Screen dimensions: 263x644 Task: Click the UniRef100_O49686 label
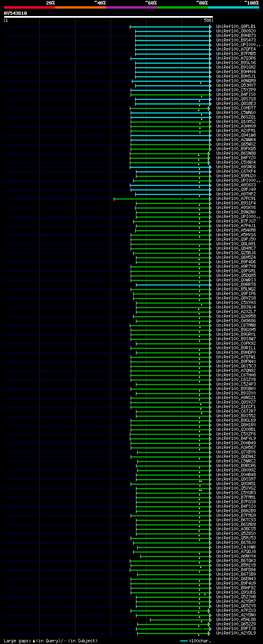236,321
